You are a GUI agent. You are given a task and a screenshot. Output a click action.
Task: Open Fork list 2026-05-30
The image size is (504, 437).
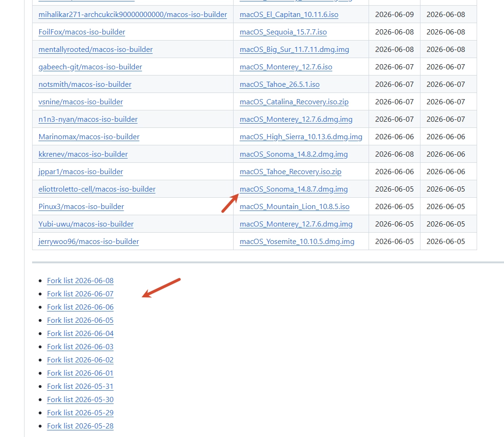coord(80,399)
